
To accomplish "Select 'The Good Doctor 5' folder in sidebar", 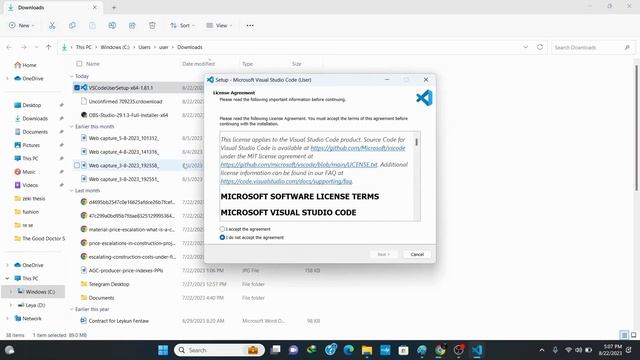I will pos(39,238).
